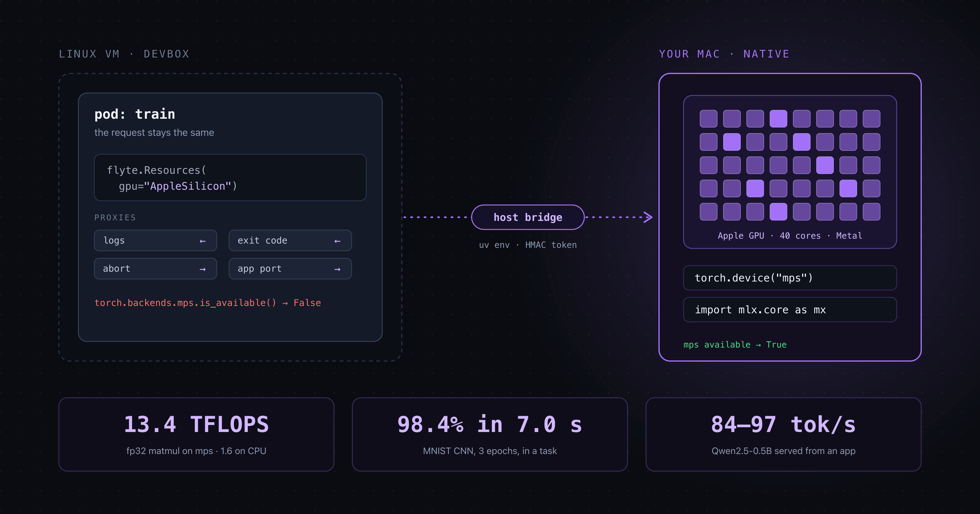The width and height of the screenshot is (980, 514).
Task: Click the arrowhead pointing at the Mac box
Action: click(648, 217)
